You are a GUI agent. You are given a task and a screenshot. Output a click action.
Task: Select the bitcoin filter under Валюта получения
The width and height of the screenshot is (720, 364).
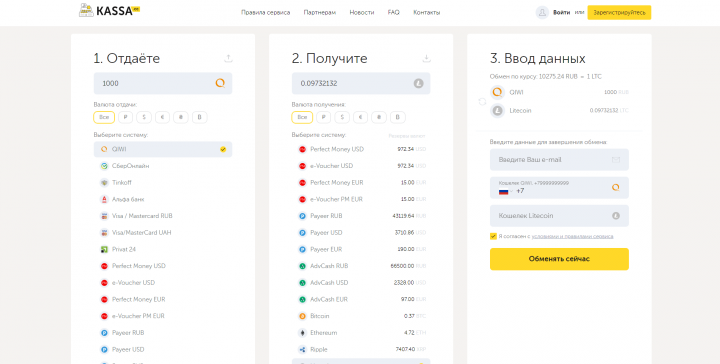click(398, 118)
